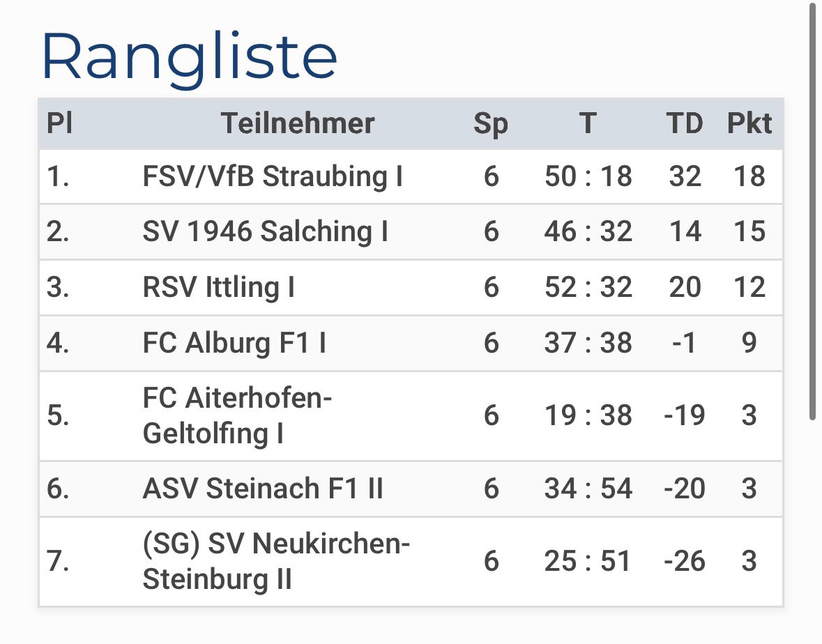Click the Rangliste heading
The image size is (822, 644).
(189, 57)
